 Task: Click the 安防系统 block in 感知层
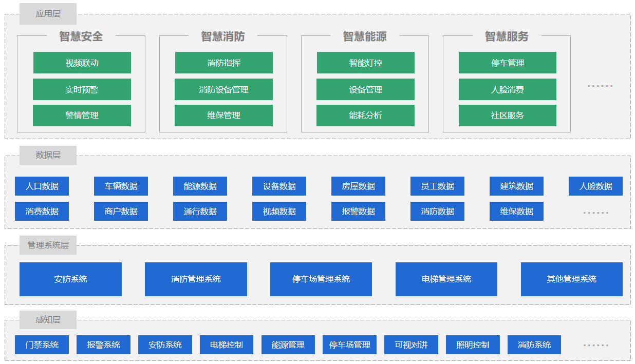tap(165, 345)
